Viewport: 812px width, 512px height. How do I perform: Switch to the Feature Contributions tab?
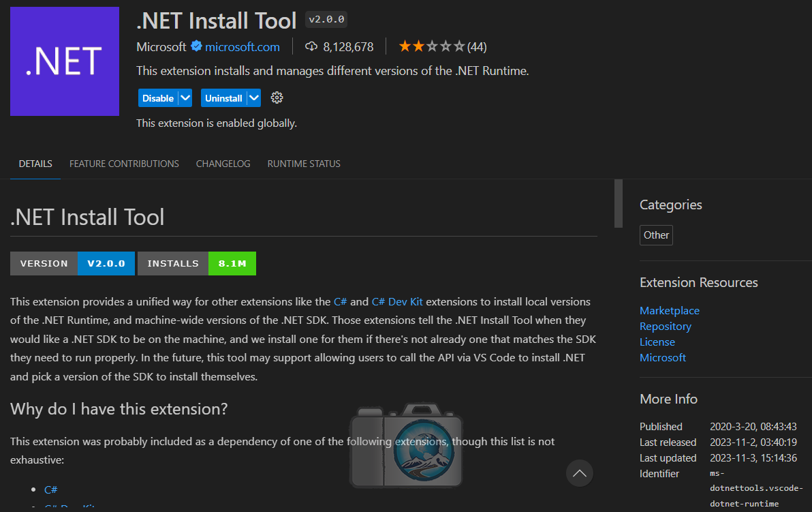(124, 164)
